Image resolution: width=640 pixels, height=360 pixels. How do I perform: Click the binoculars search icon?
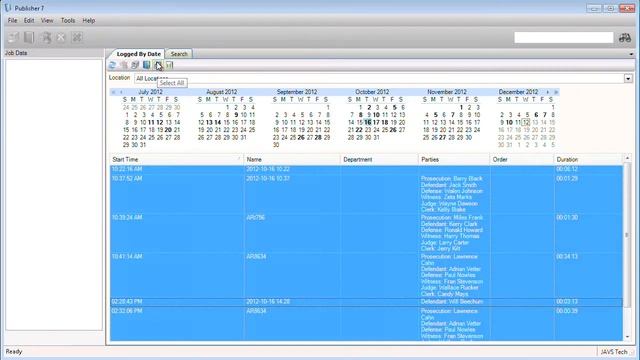[625, 38]
